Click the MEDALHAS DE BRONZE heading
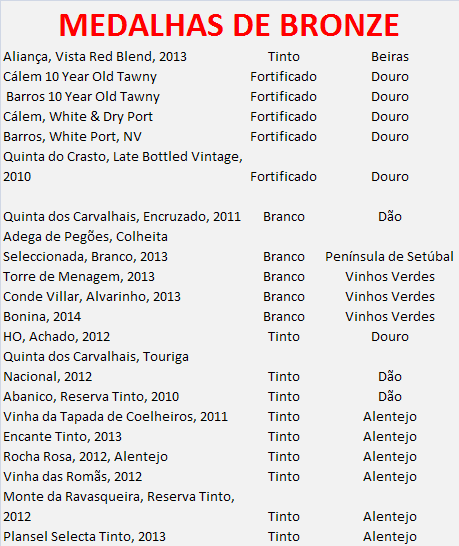This screenshot has height=546, width=459. pos(229,25)
